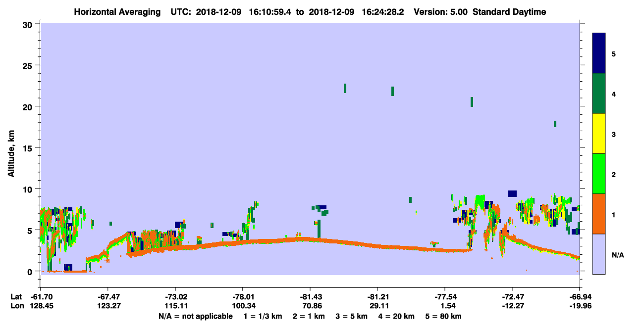Click the latitude value '-81.21'
Image resolution: width=644 pixels, height=330 pixels.
pos(377,297)
